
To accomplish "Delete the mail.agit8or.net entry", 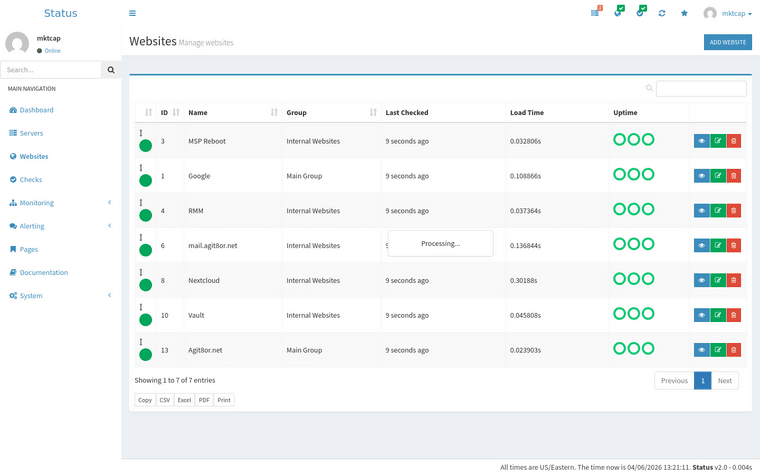I will coord(733,246).
